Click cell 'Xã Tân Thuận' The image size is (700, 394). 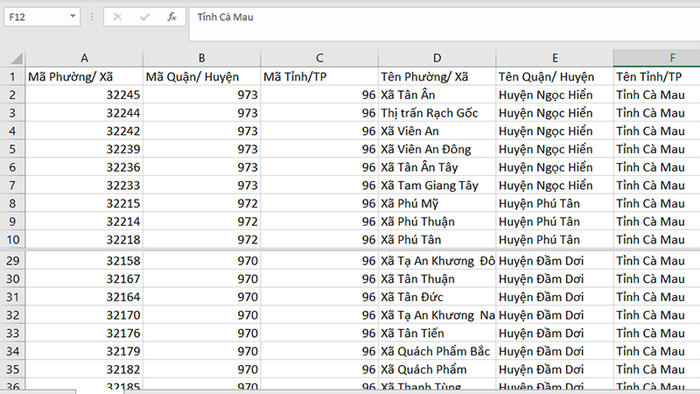pyautogui.click(x=437, y=279)
